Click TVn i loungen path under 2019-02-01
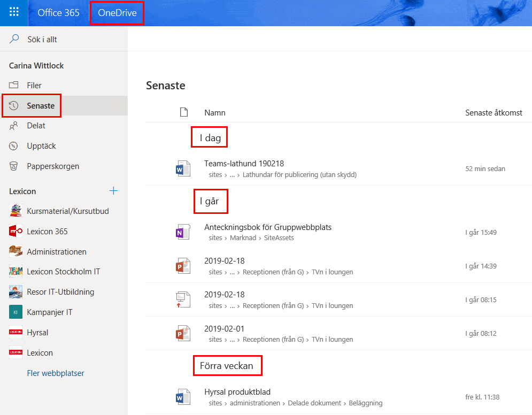532x415 pixels. (332, 340)
